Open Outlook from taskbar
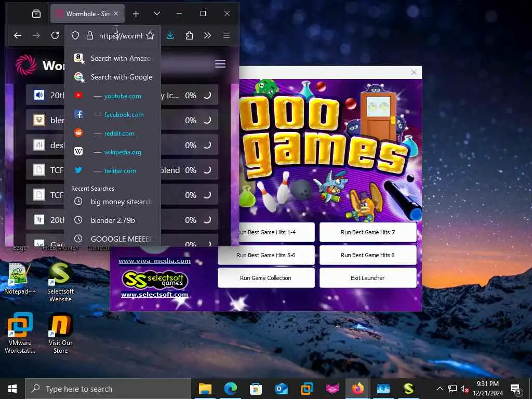 click(x=281, y=389)
